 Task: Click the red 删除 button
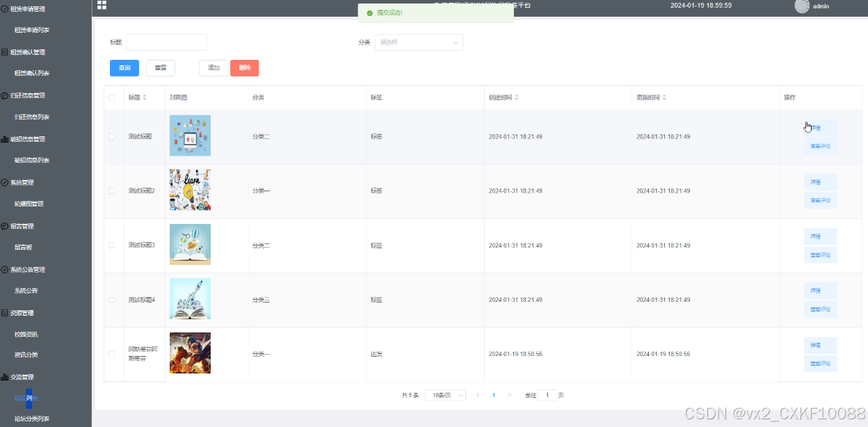(x=244, y=67)
